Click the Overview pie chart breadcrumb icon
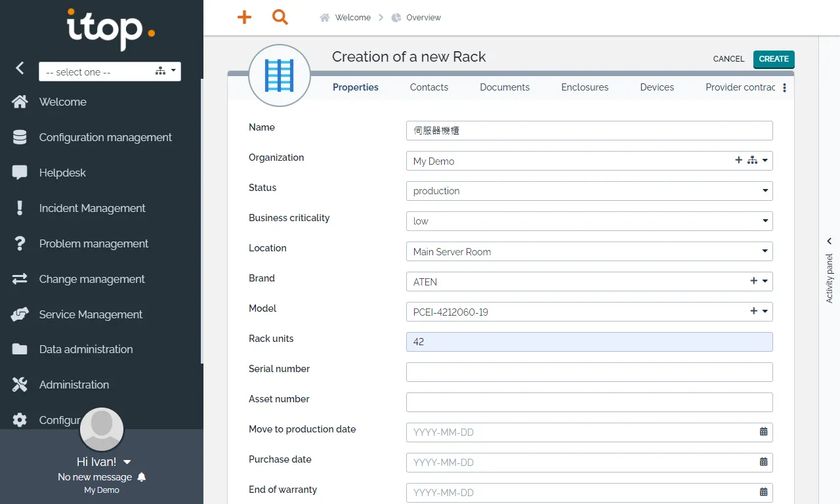The width and height of the screenshot is (840, 504). 396,18
